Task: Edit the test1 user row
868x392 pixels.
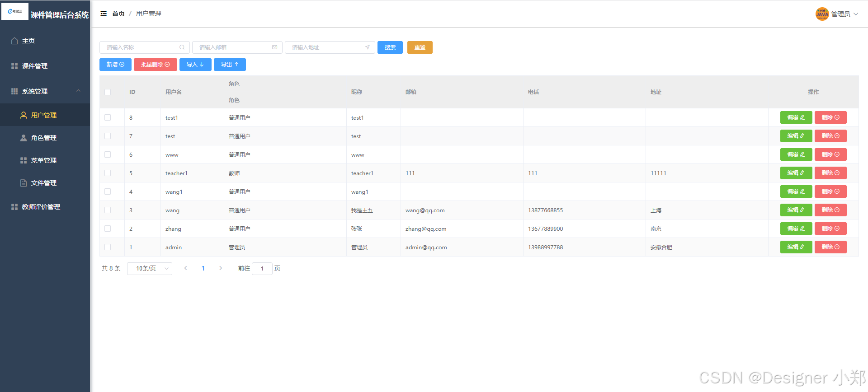Action: click(796, 117)
